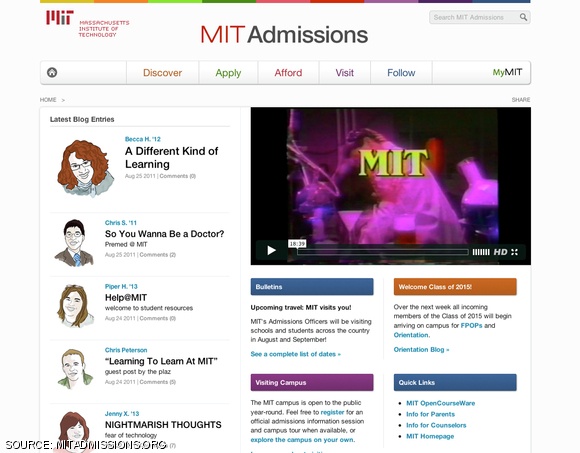Open comments on 'Learning To Learn' post

click(x=158, y=382)
